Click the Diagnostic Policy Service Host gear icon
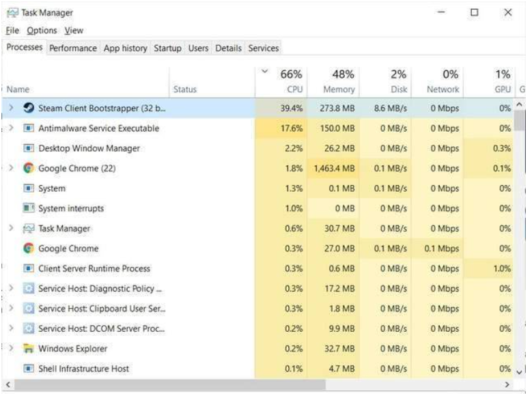The height and width of the screenshot is (394, 532). [x=29, y=288]
